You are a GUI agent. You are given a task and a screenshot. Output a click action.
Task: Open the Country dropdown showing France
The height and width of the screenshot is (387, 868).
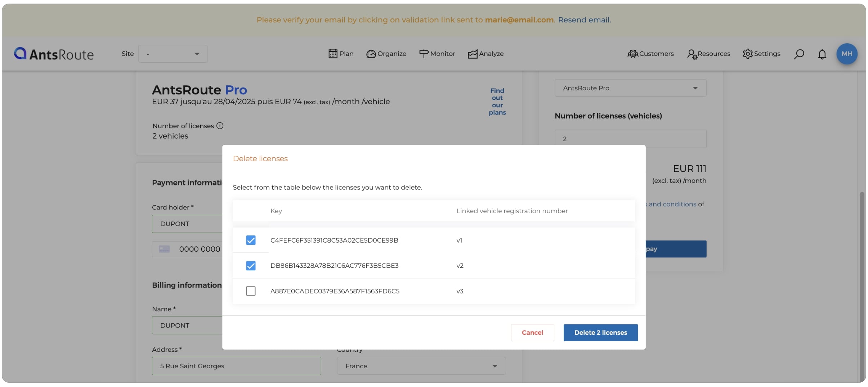pos(421,366)
